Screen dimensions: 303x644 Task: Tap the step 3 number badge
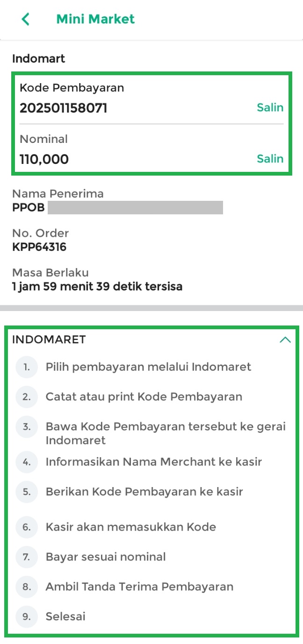pyautogui.click(x=27, y=427)
